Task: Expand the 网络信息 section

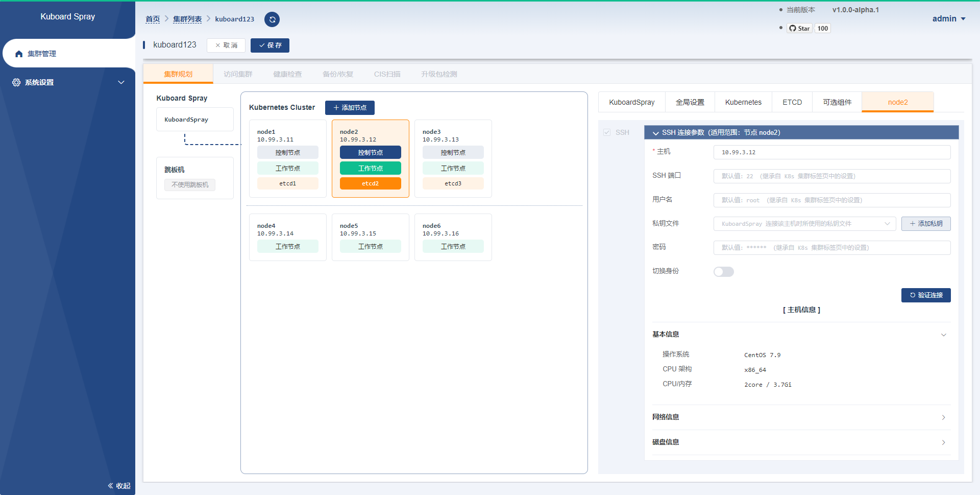Action: pos(800,417)
